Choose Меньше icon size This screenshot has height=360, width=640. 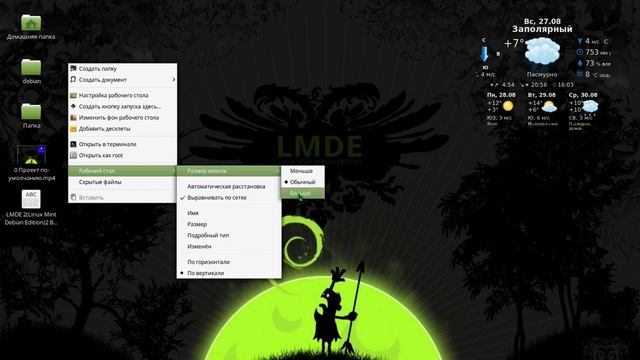click(302, 171)
